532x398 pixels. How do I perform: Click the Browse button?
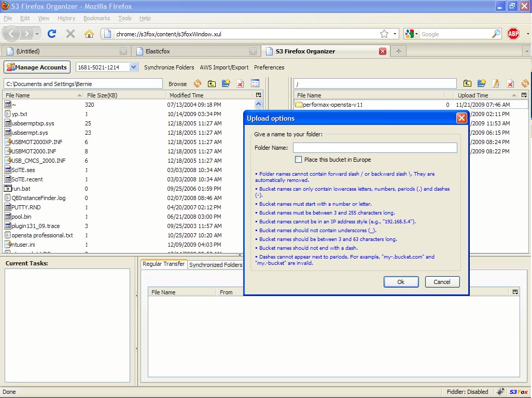177,84
